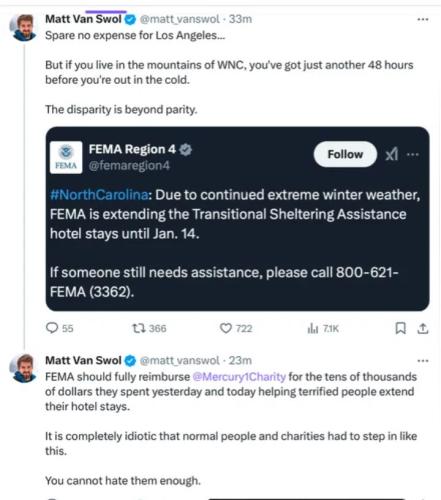Open the @Mercury1Charity mention
The image size is (441, 500).
[x=239, y=377]
